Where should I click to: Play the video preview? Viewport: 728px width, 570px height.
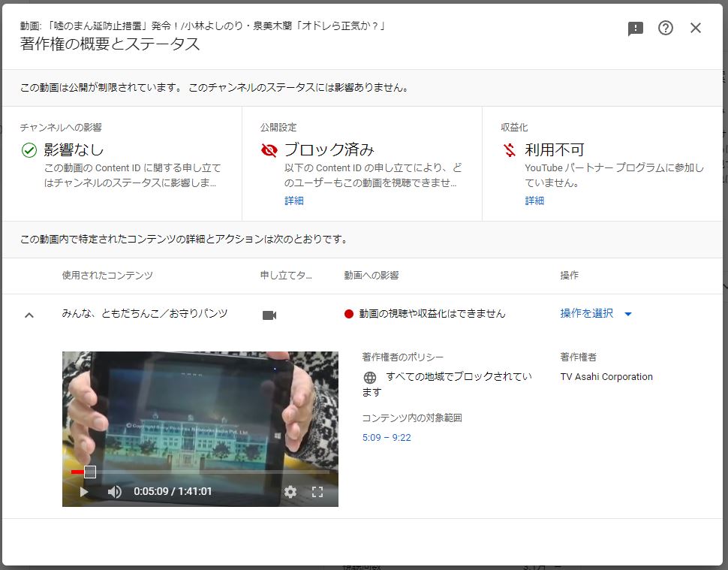pyautogui.click(x=84, y=492)
